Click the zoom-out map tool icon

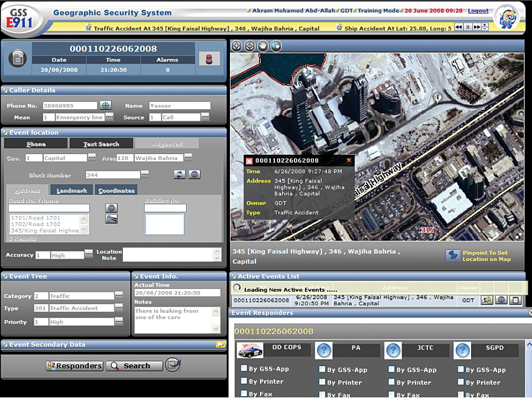(x=249, y=46)
